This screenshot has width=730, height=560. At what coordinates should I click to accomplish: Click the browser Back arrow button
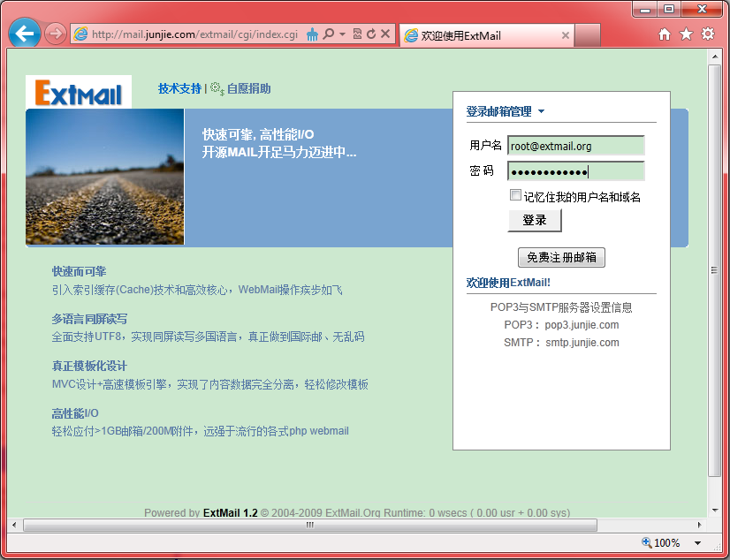click(24, 33)
